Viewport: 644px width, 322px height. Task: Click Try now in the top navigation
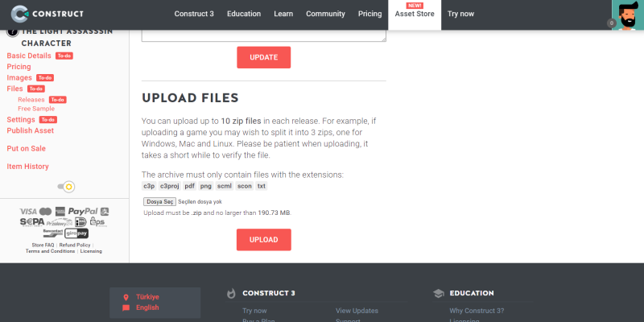[460, 14]
